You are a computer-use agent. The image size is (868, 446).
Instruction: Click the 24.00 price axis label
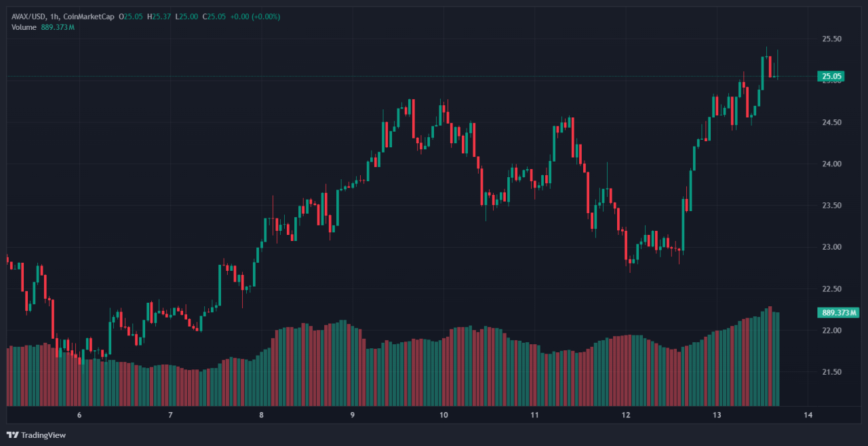pyautogui.click(x=831, y=164)
